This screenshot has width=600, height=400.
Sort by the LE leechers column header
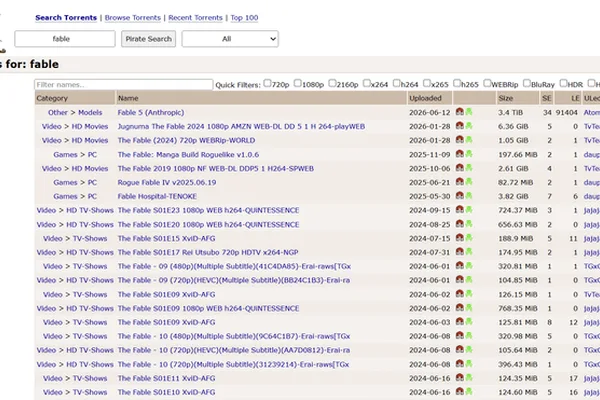tap(575, 98)
